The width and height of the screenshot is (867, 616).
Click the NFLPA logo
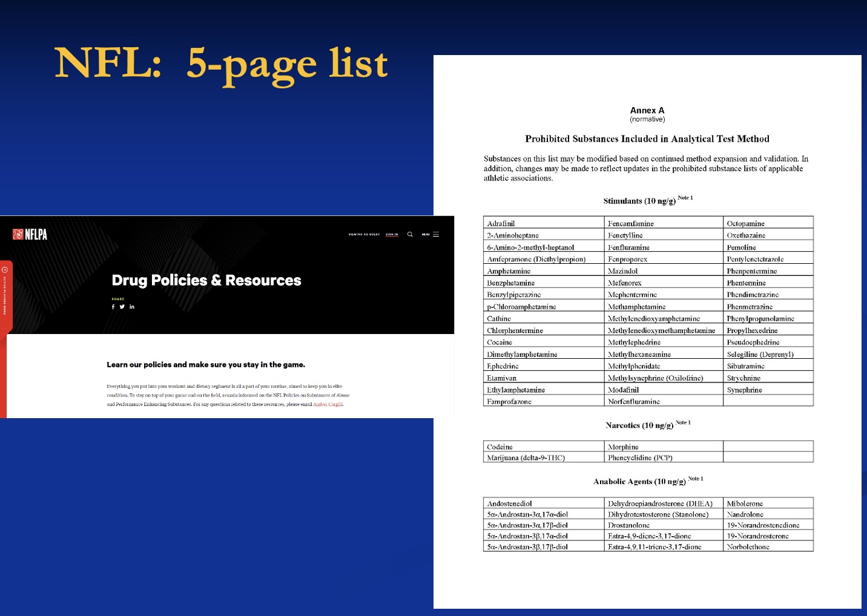(x=30, y=234)
